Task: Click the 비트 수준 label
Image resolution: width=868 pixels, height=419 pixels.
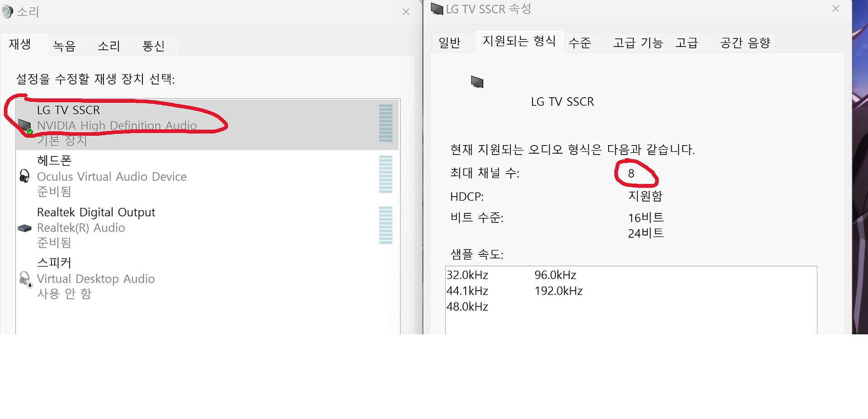Action: point(477,218)
